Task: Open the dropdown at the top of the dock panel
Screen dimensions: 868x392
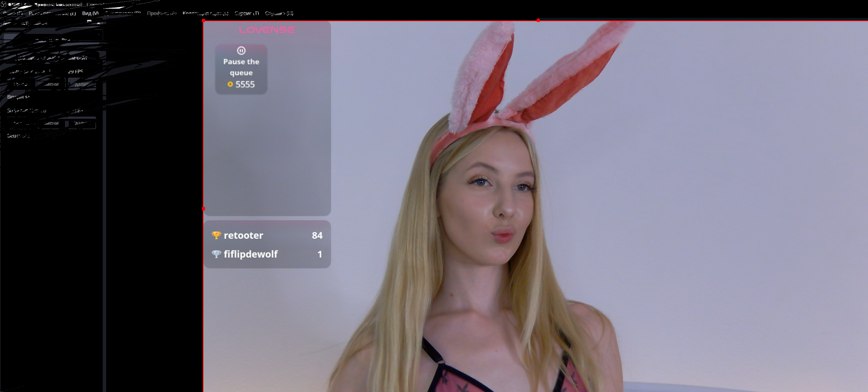Action: [98, 35]
